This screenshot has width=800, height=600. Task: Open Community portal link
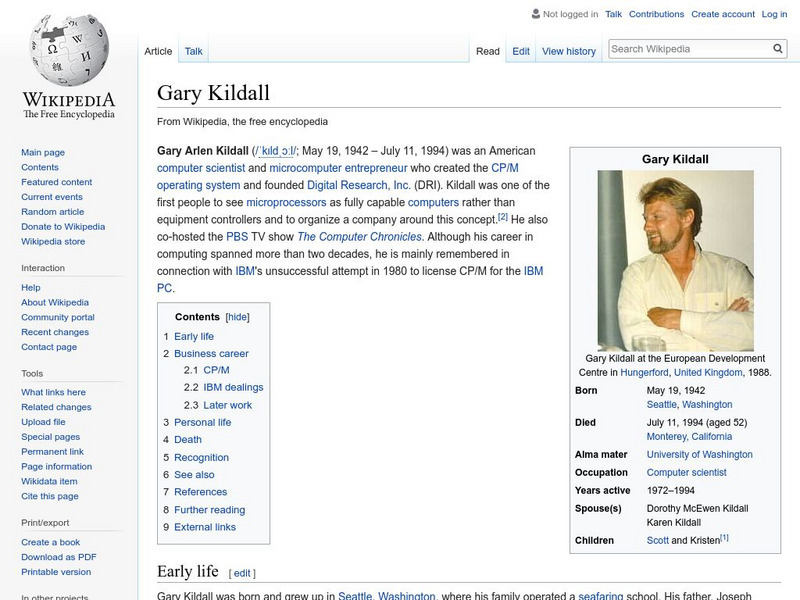click(x=58, y=317)
